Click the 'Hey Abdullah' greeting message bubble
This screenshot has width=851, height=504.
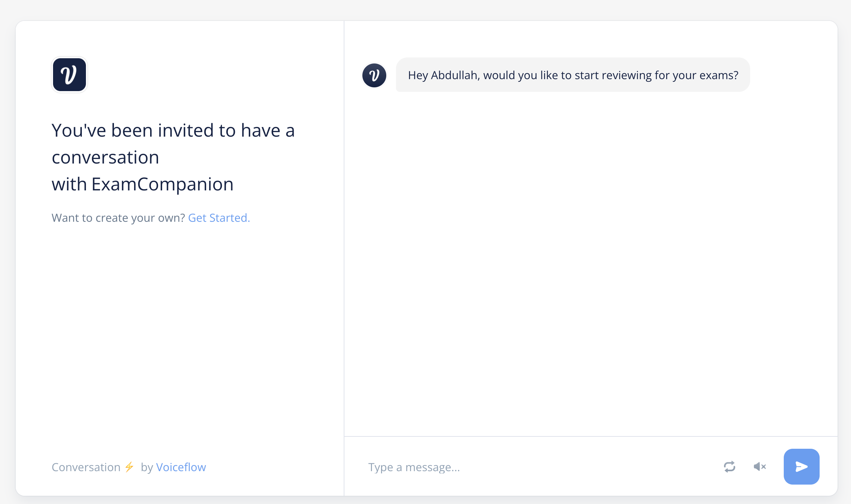pyautogui.click(x=573, y=75)
